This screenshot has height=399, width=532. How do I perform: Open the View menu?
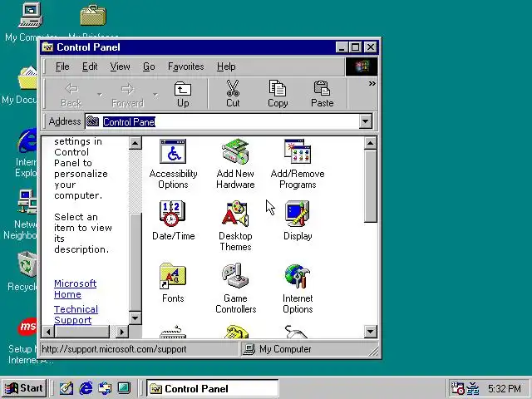(120, 66)
